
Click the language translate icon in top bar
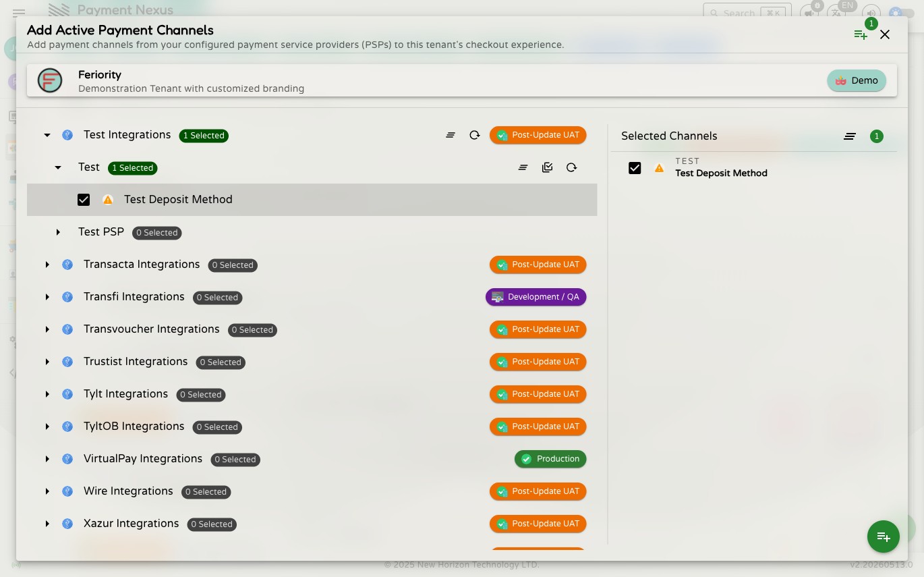[x=837, y=13]
